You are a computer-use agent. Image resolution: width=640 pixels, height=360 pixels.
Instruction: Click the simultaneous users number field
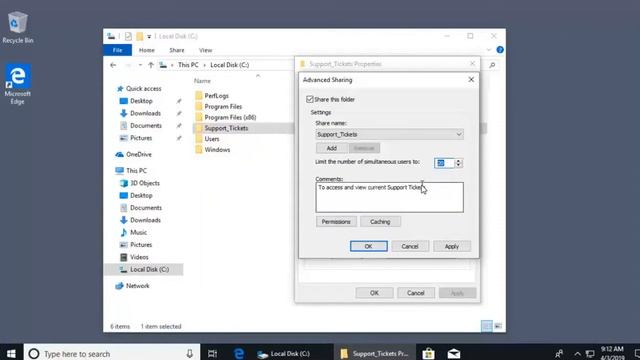(x=444, y=163)
